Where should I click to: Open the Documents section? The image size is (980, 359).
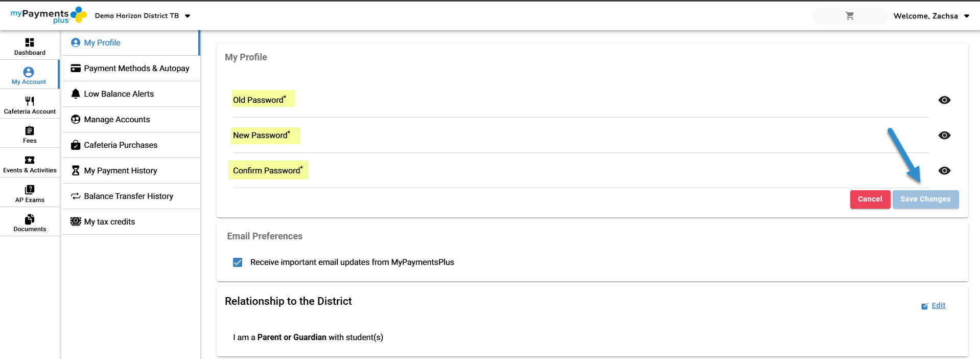click(30, 223)
